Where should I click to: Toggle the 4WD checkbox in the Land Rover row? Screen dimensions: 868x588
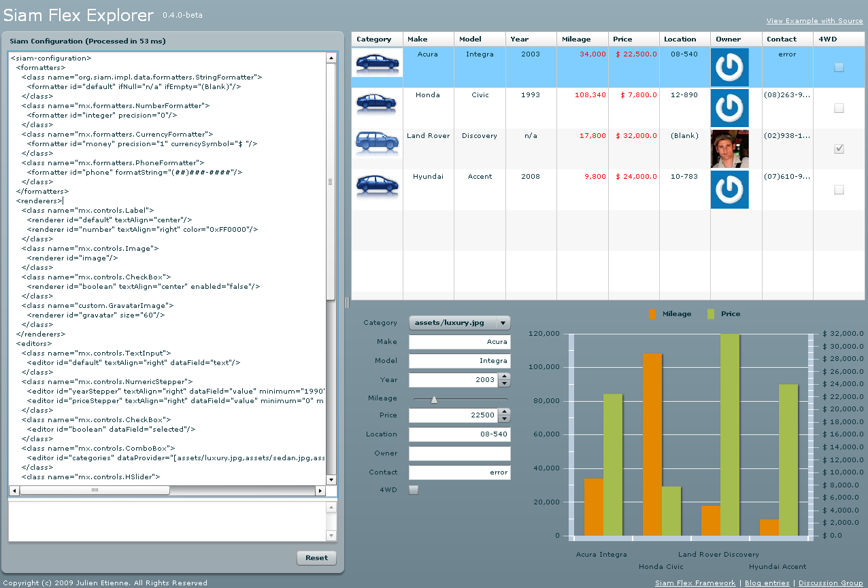coord(839,149)
